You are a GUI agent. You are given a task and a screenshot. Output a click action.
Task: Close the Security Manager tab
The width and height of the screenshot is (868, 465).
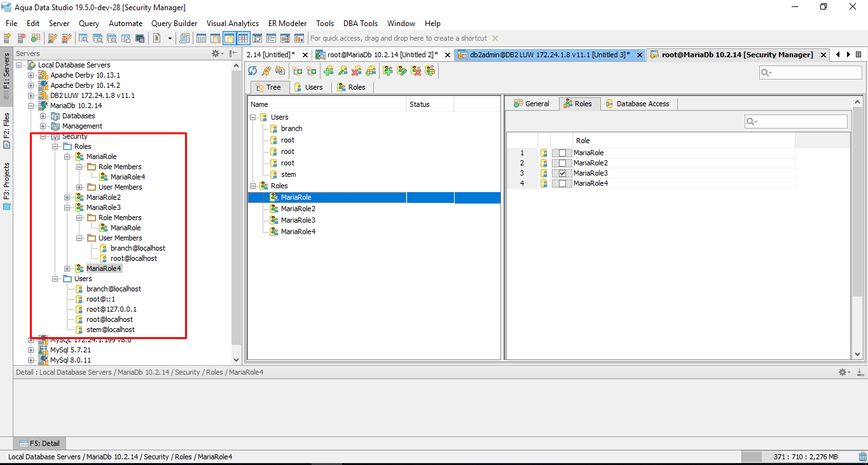pyautogui.click(x=824, y=55)
